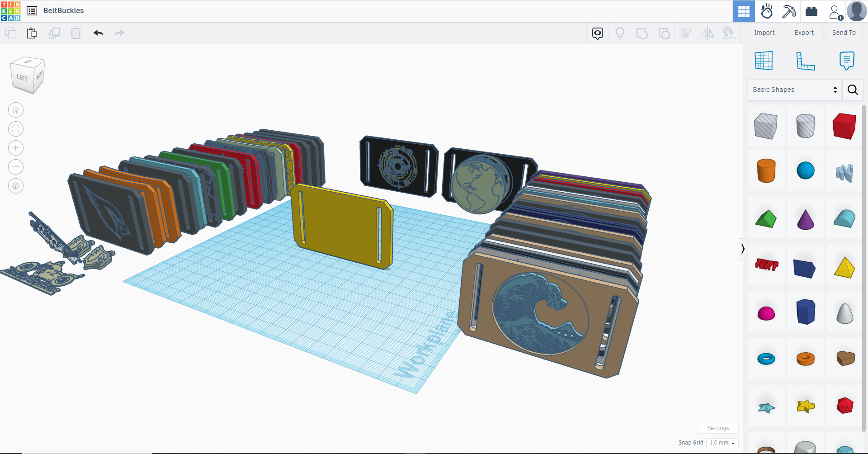
Task: Click the view cube
Action: [28, 75]
